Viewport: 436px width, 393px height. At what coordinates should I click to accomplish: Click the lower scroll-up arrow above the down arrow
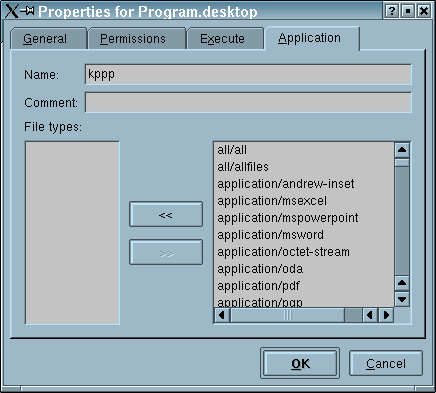click(402, 283)
